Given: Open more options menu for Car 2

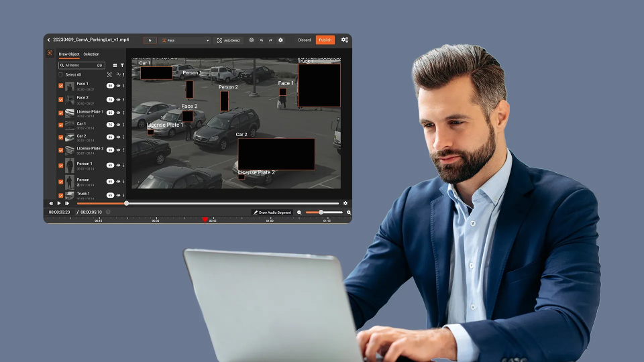Looking at the screenshot, I should tap(123, 137).
